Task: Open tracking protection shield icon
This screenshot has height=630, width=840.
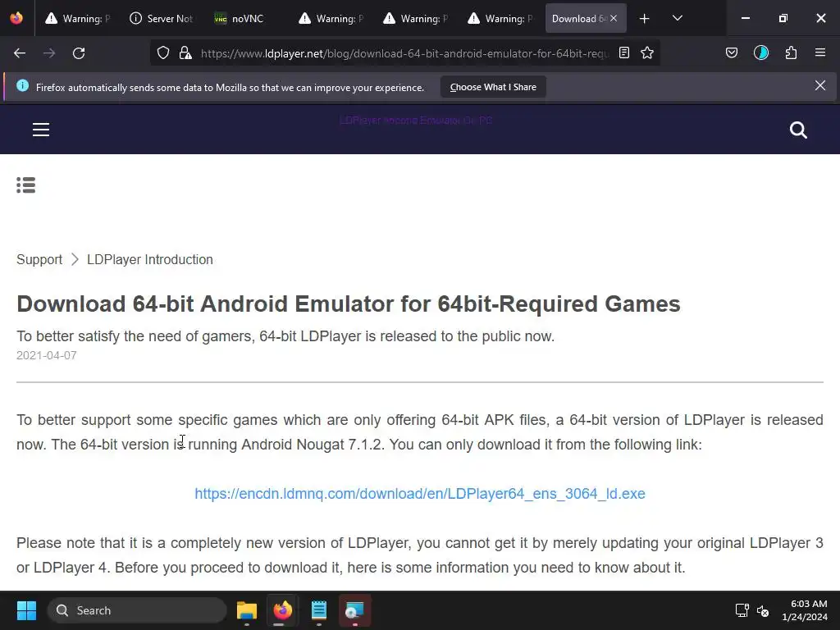Action: tap(163, 53)
